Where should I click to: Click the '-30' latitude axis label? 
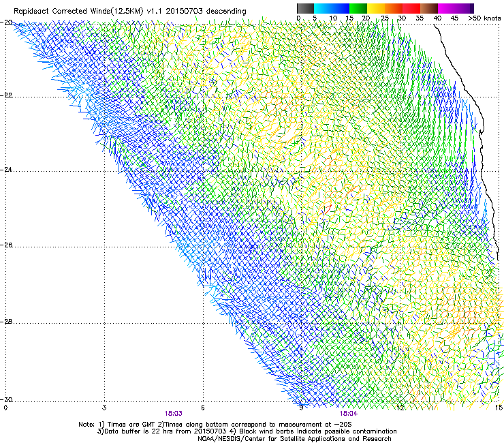[x=7, y=399]
